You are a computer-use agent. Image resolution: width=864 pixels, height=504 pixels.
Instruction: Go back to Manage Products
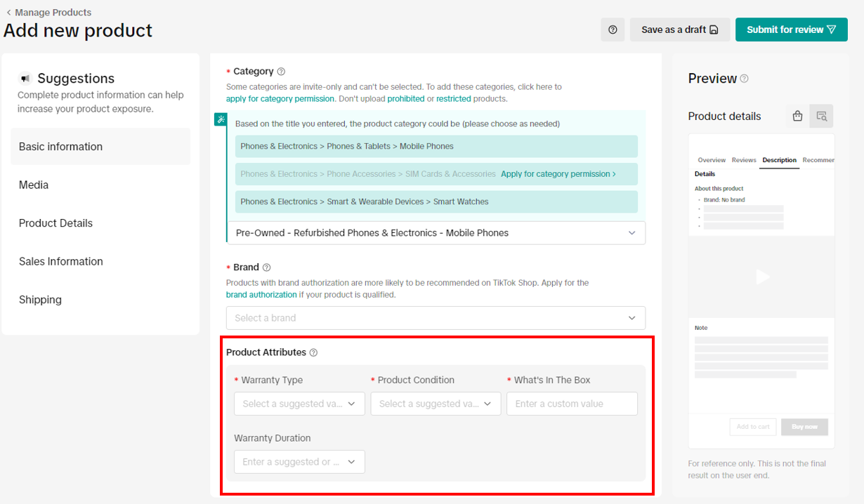point(48,13)
